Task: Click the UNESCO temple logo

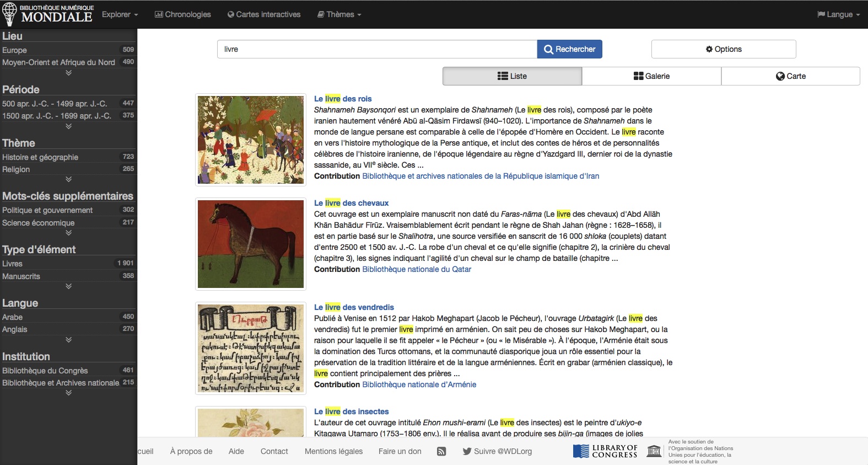Action: pos(654,451)
